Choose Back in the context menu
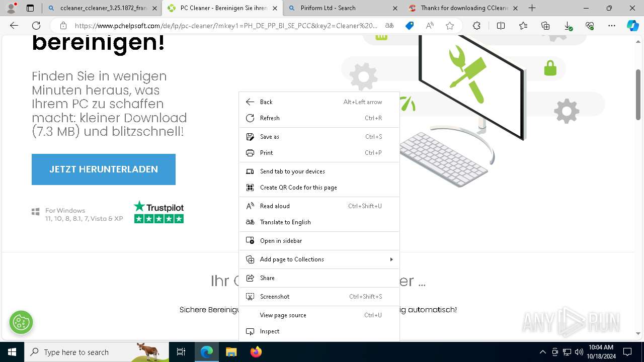 click(x=319, y=102)
